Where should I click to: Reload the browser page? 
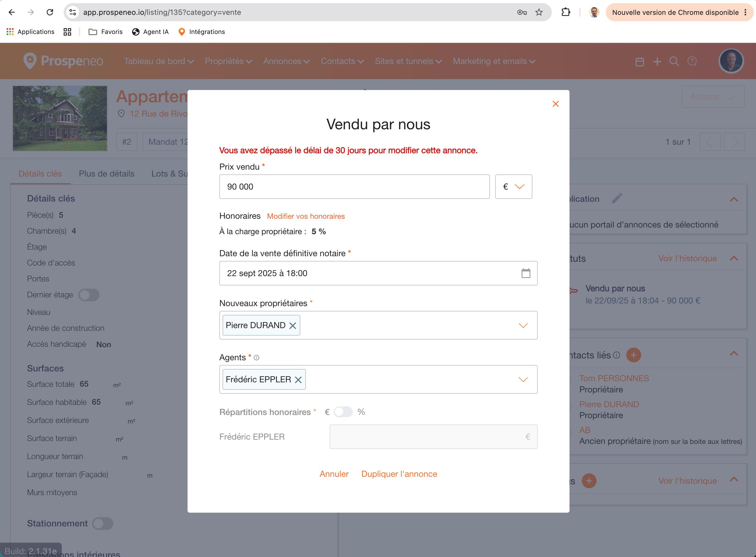click(x=50, y=12)
